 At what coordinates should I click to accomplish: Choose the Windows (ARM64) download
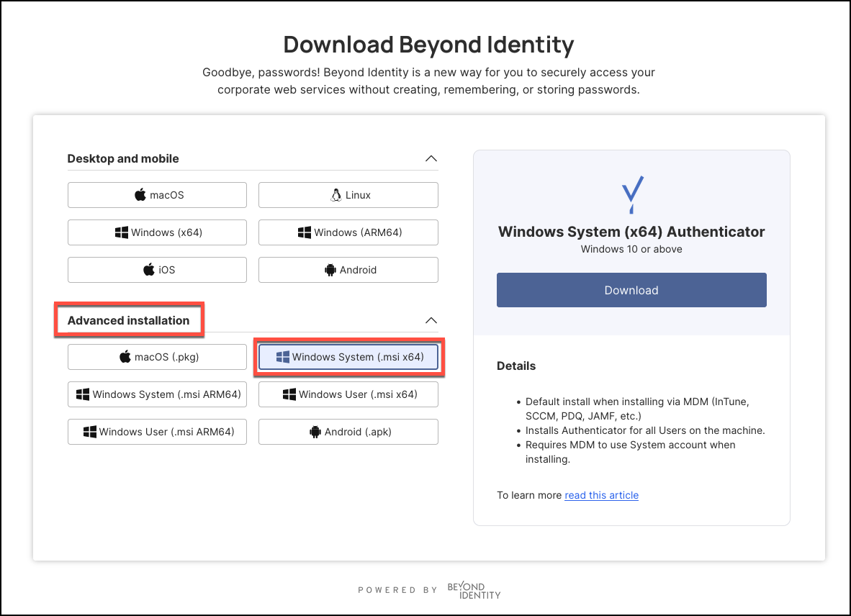pyautogui.click(x=348, y=232)
